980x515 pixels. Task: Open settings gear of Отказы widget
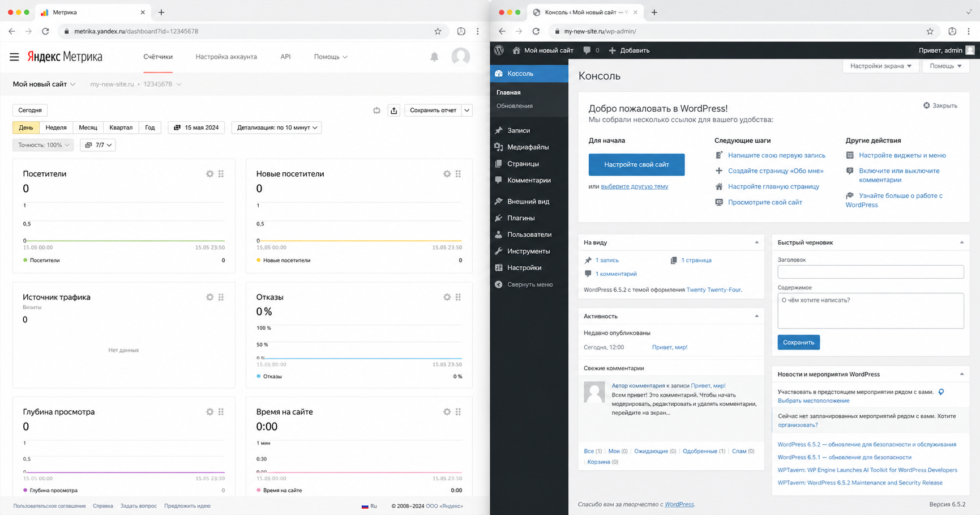coord(447,297)
